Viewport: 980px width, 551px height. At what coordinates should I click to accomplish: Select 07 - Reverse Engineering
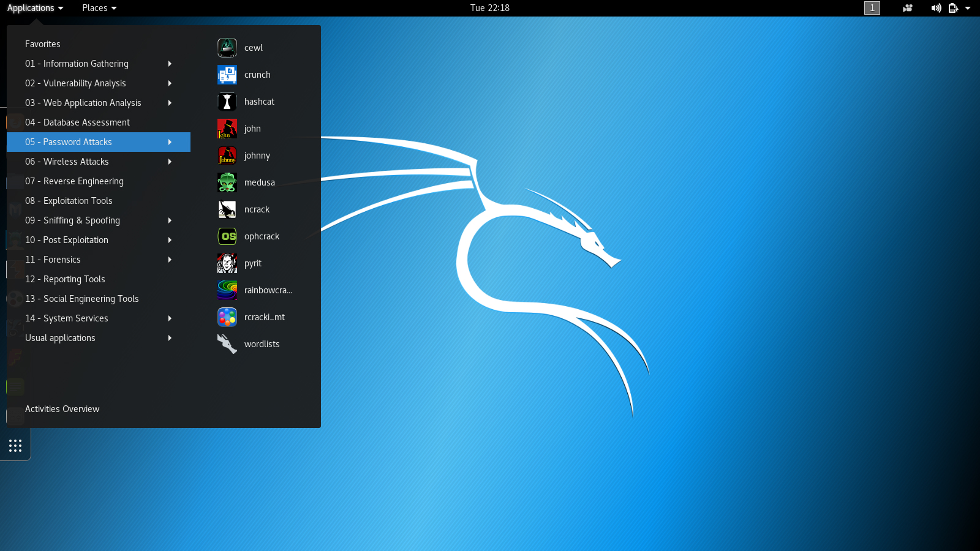(x=99, y=181)
